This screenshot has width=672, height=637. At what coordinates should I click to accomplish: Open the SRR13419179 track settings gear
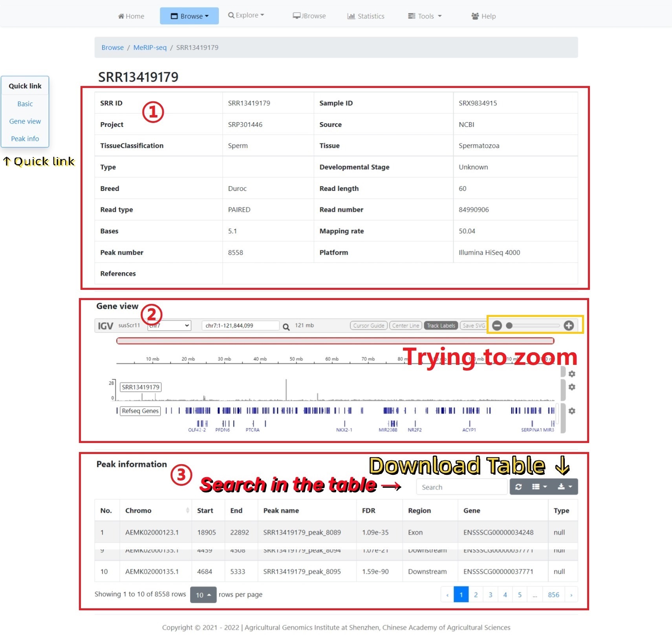click(572, 387)
